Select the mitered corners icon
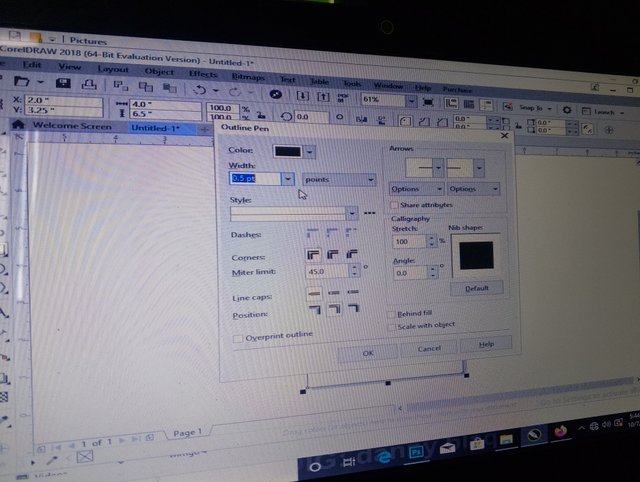Viewport: 640px width, 482px height. click(313, 255)
